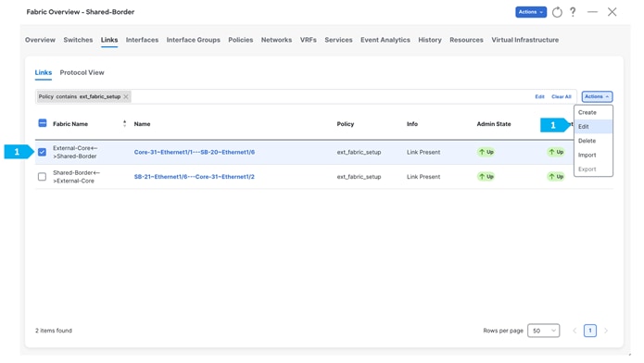Check the Shared-Border External-Core link row
The image size is (644, 363).
coord(42,177)
